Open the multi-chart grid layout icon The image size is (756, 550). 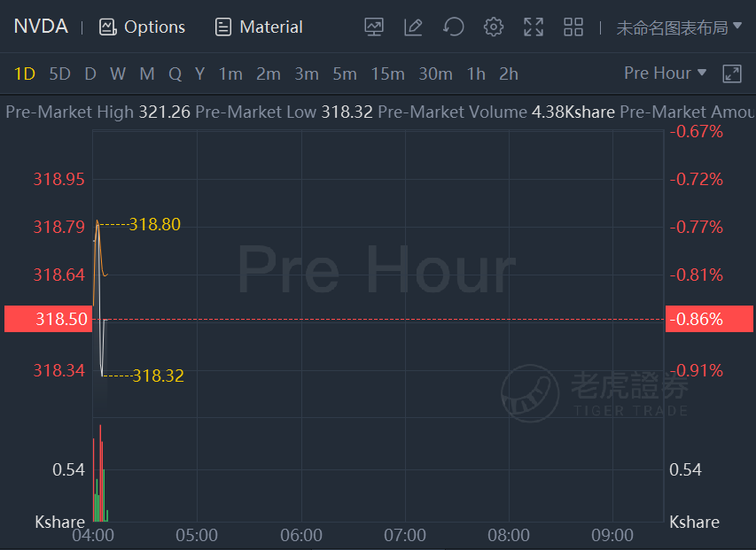click(573, 27)
